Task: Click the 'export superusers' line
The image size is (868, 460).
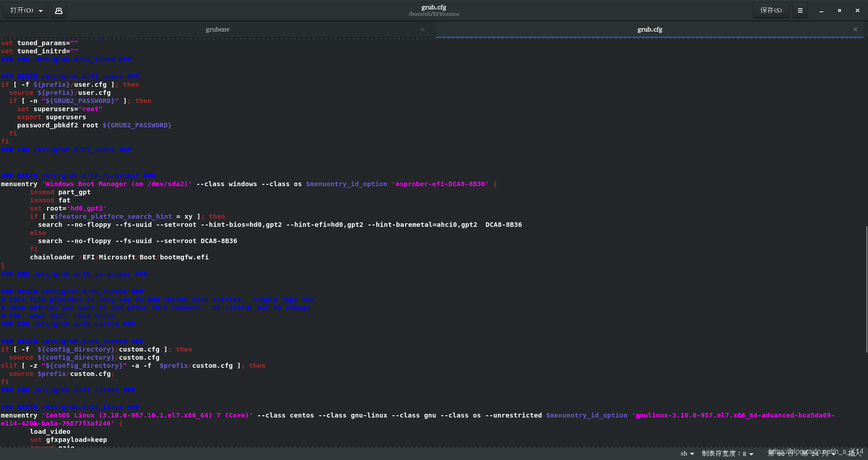Action: (52, 117)
